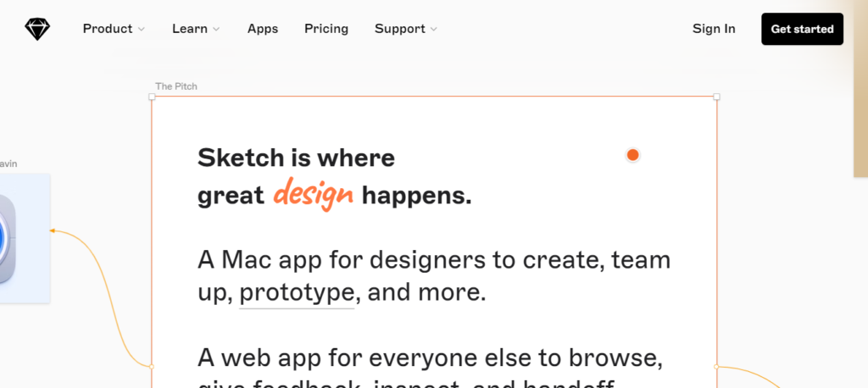
Task: Click the orange arrowhead near the app icon
Action: click(52, 230)
